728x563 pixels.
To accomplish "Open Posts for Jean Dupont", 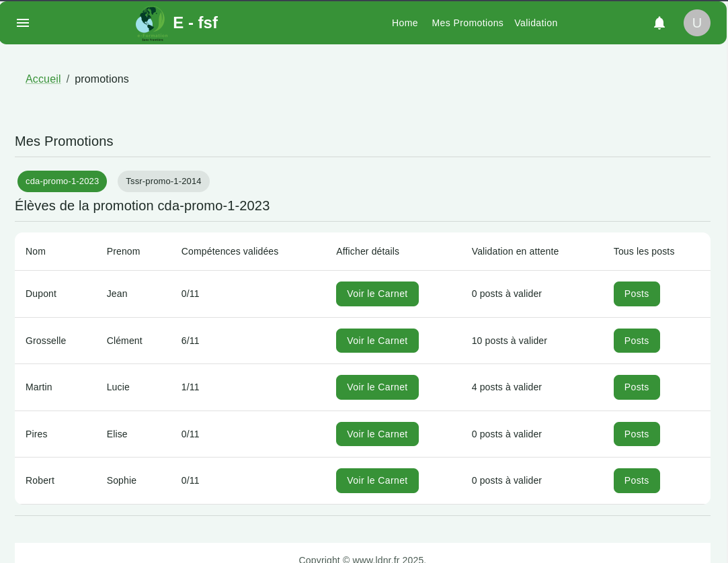I will [x=636, y=294].
